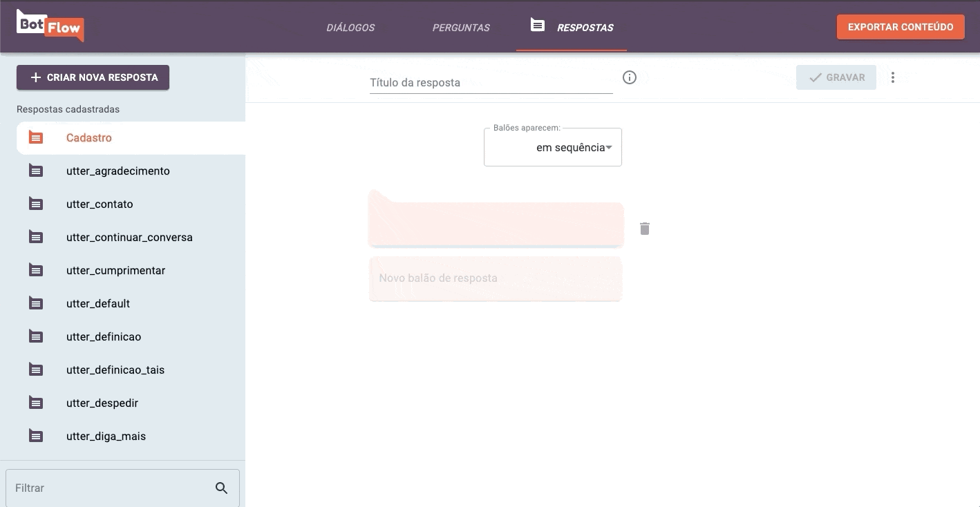The width and height of the screenshot is (980, 507).
Task: Select the utter_continuar_conversa response
Action: 129,238
